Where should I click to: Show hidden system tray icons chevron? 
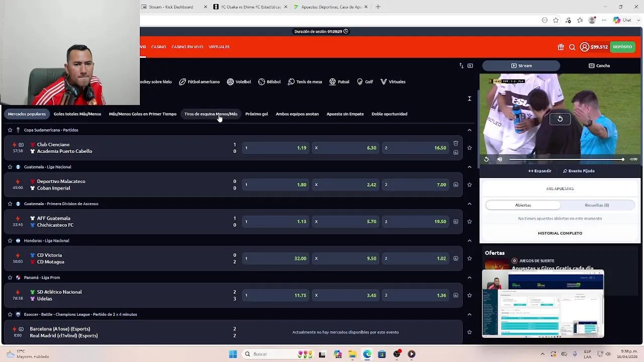point(542,354)
